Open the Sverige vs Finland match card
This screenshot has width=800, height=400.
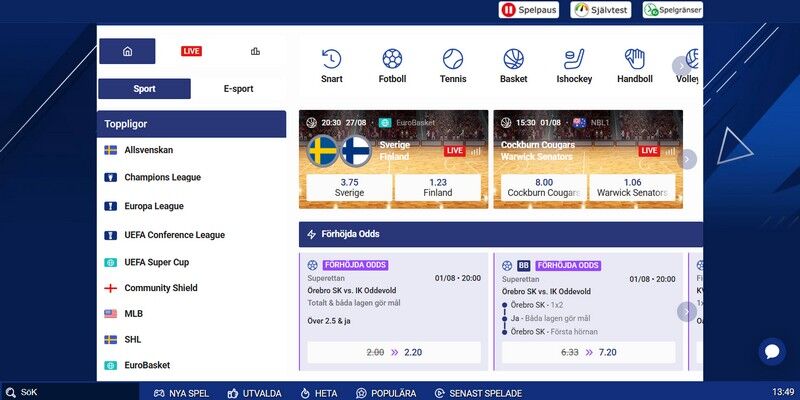pos(393,159)
